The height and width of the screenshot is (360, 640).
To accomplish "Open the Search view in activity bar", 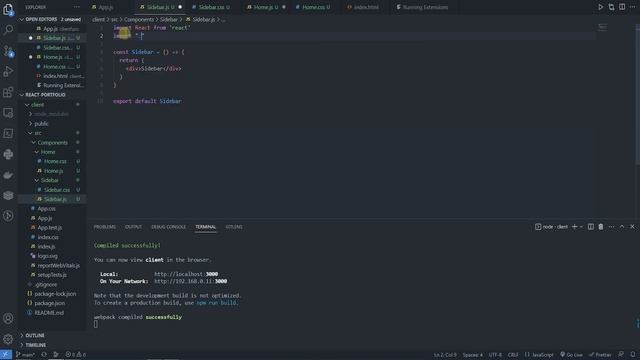I will [8, 30].
